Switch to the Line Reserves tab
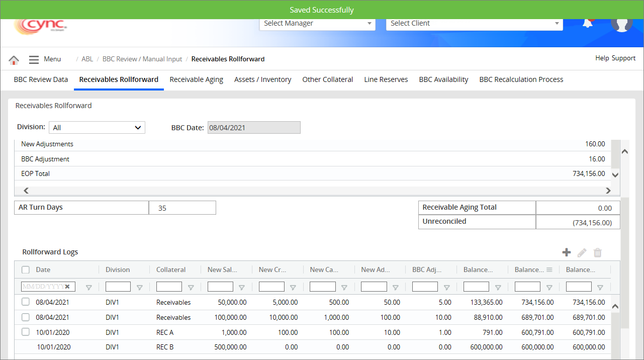Image resolution: width=644 pixels, height=360 pixels. coord(386,79)
